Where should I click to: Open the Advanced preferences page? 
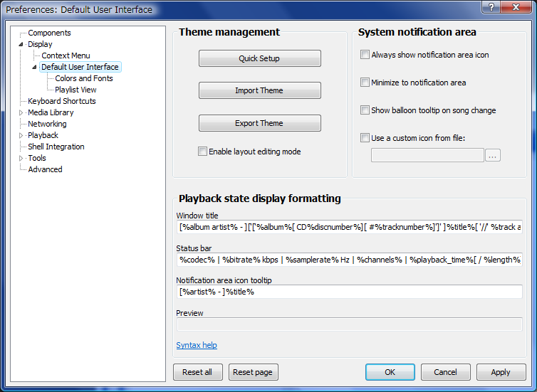pos(45,169)
